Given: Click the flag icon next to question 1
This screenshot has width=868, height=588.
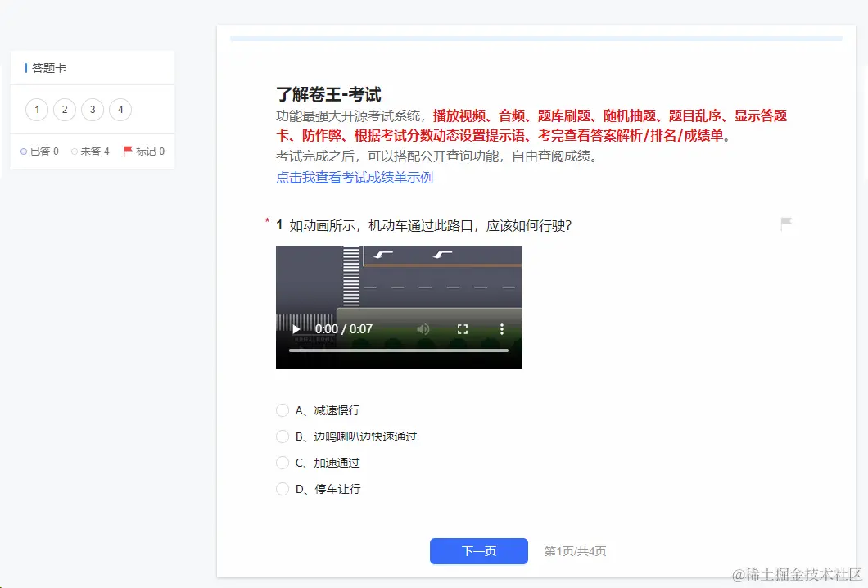Looking at the screenshot, I should pos(785,224).
